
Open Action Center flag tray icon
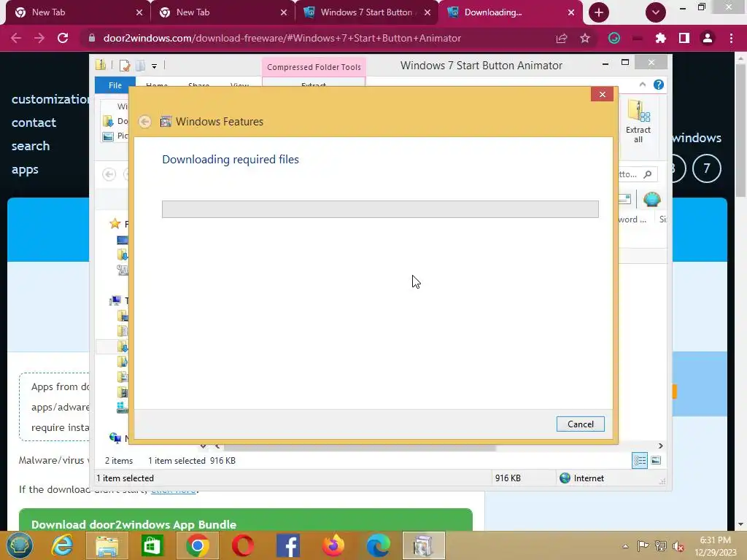point(643,545)
